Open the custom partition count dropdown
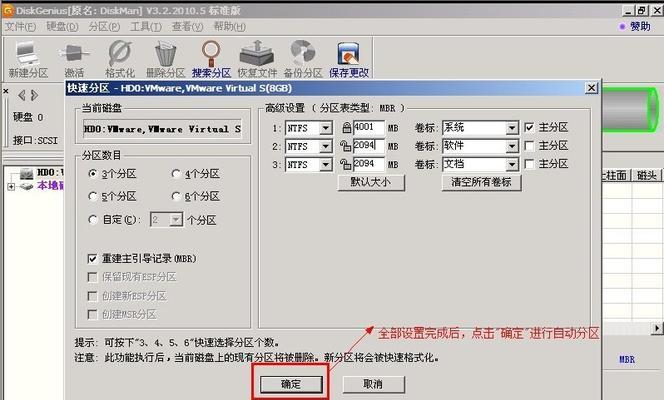Image resolution: width=664 pixels, height=400 pixels. [176, 220]
